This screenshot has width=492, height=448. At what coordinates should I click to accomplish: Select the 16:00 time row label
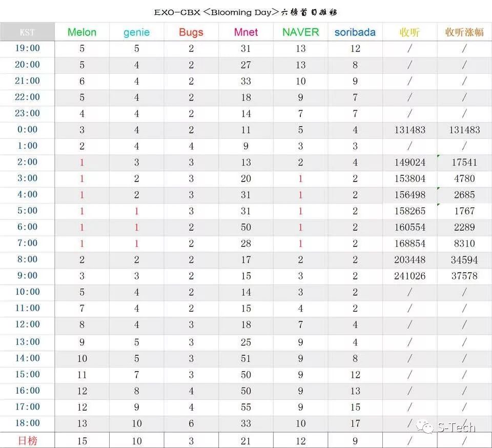[x=27, y=391]
